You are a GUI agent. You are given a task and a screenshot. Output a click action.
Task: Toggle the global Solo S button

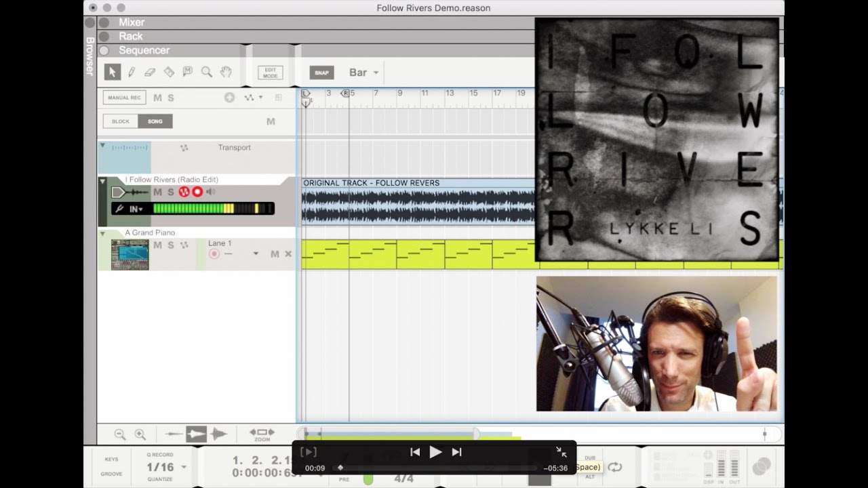coord(171,98)
